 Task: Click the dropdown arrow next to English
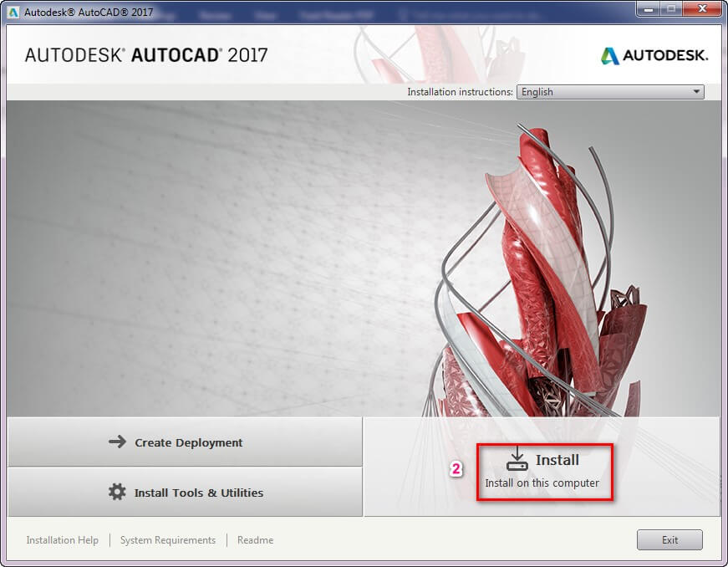(x=698, y=92)
